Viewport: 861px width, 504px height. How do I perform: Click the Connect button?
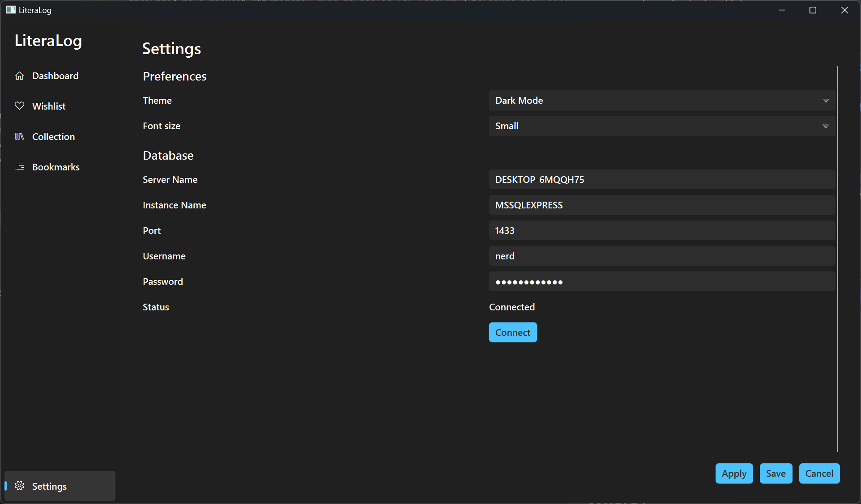click(x=513, y=332)
